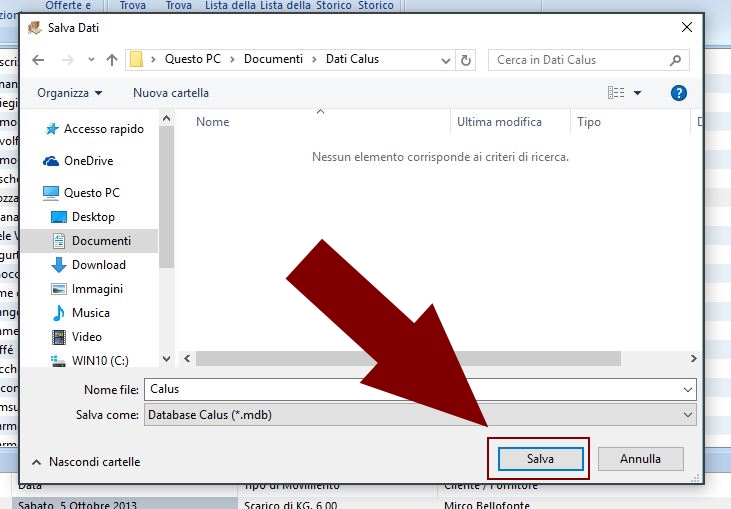Open the blue help question mark

click(x=679, y=93)
